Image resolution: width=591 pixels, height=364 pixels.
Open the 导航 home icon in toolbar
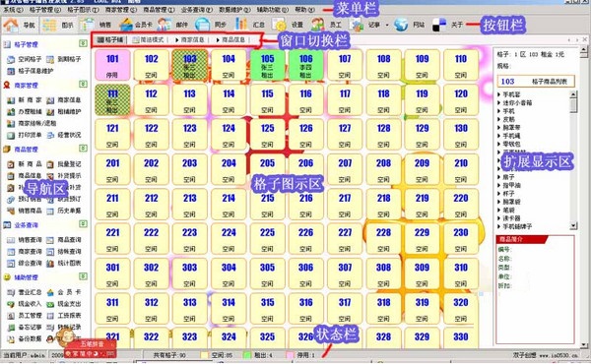tap(11, 25)
